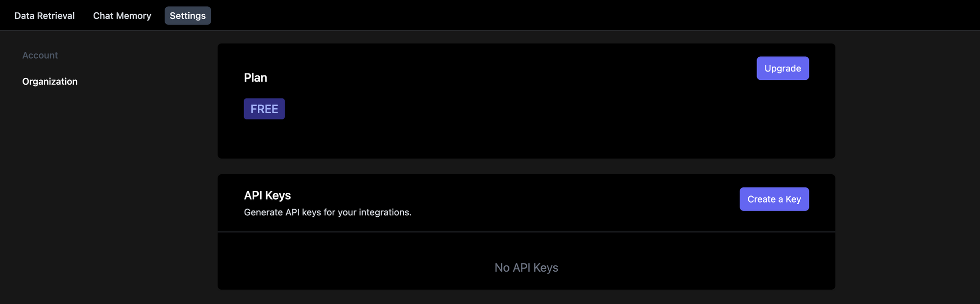Click the Generate API keys description text
980x304 pixels.
[x=328, y=212]
